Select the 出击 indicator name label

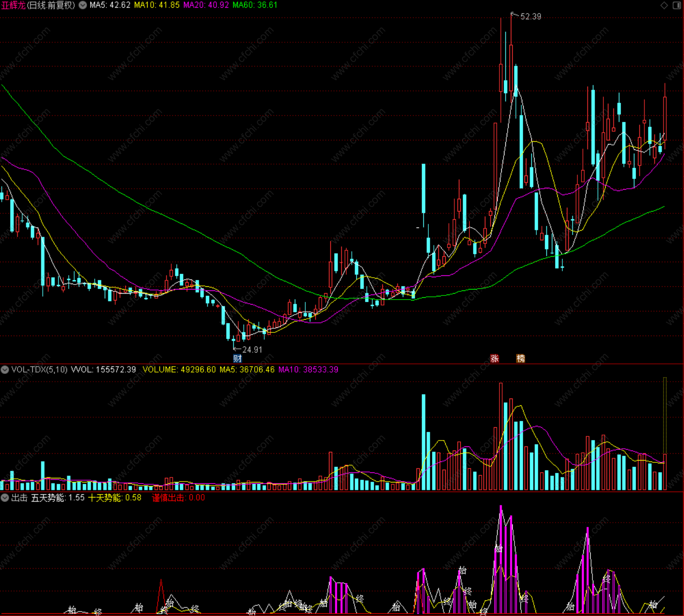20,498
